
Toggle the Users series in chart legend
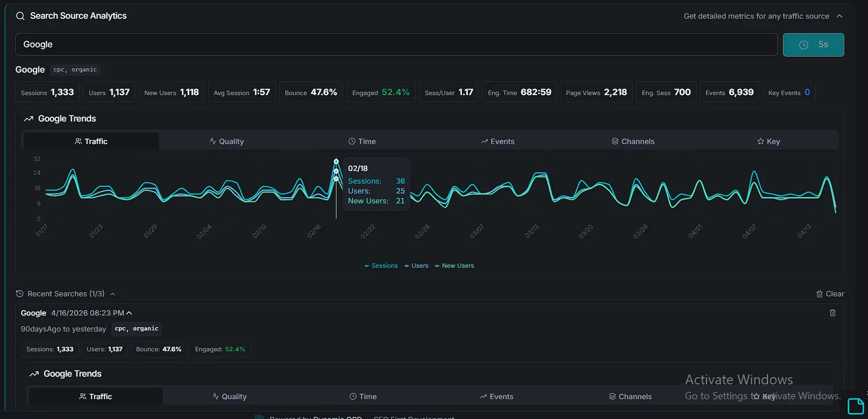(x=416, y=266)
